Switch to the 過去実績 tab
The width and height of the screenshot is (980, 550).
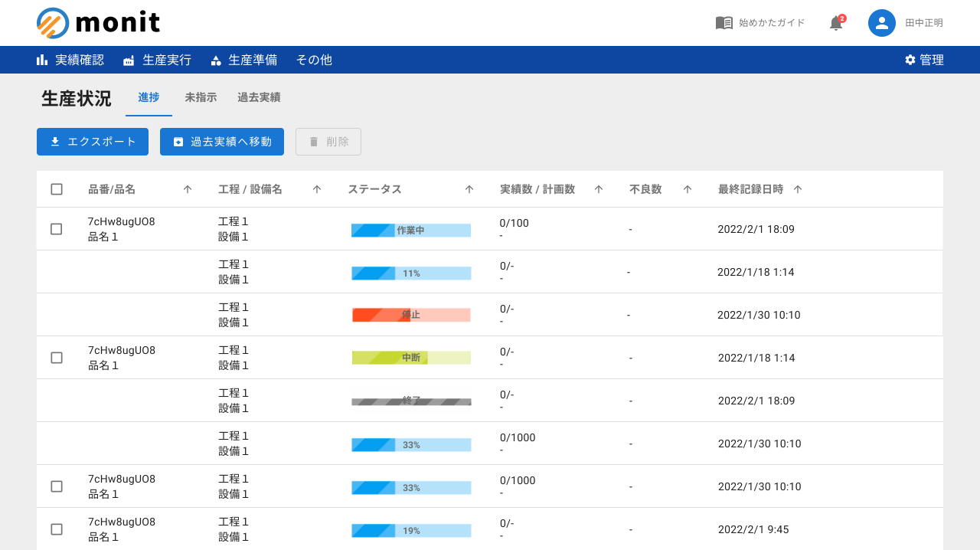pos(259,97)
